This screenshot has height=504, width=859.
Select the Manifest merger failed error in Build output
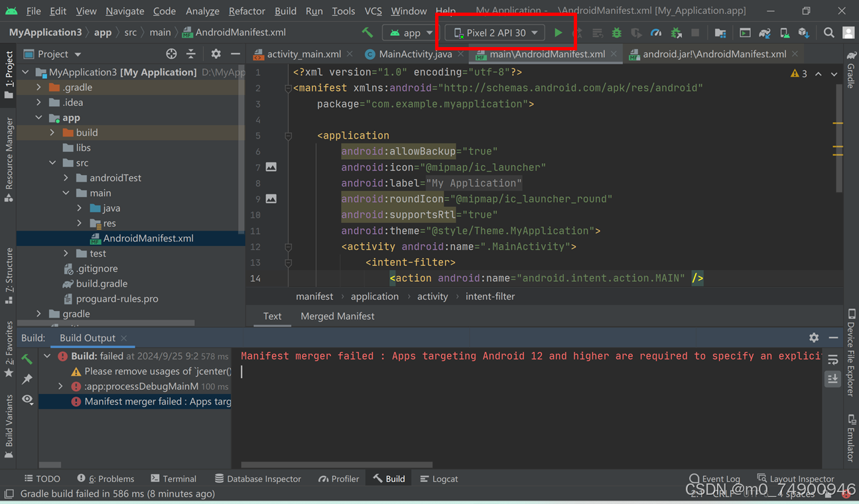coord(153,401)
